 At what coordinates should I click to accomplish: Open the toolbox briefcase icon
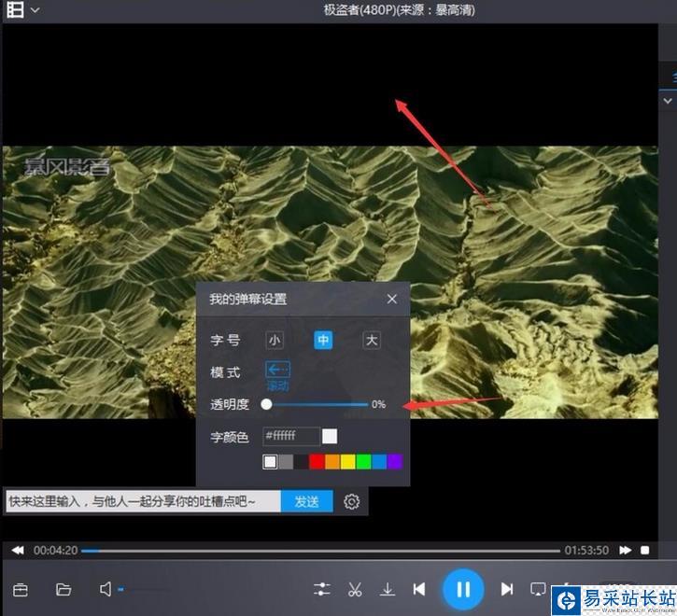tap(21, 589)
